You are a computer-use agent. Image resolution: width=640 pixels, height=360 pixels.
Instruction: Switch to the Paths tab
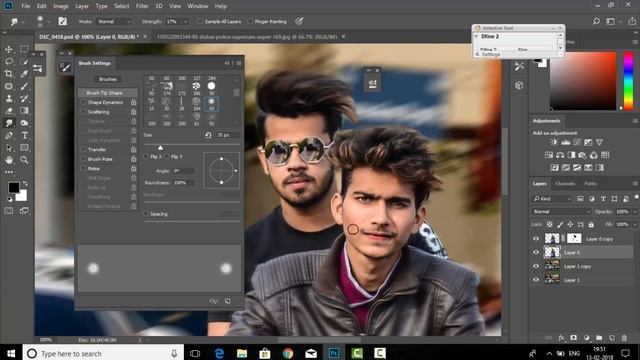pos(590,184)
